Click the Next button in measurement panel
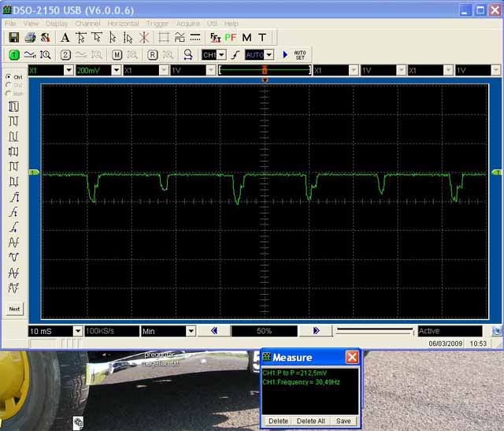 point(14,309)
